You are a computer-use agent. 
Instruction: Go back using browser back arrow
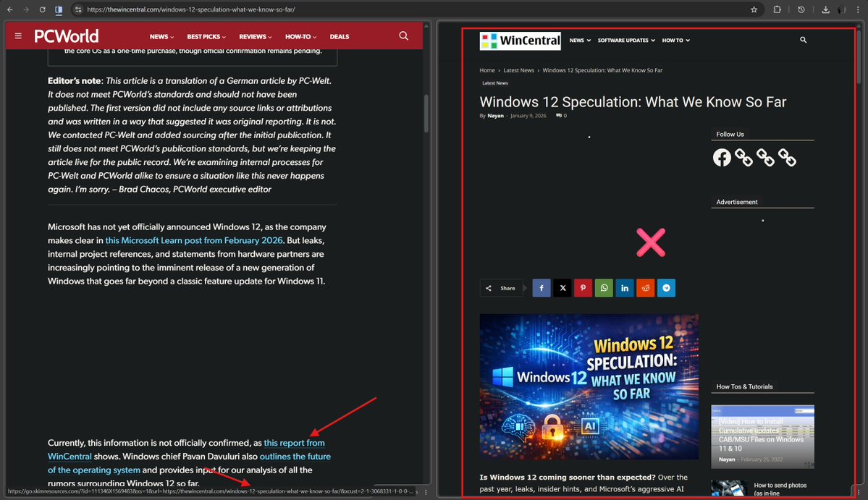(10, 9)
